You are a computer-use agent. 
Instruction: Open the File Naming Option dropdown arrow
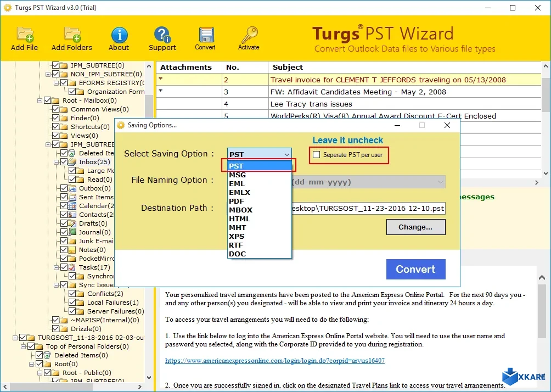click(440, 182)
